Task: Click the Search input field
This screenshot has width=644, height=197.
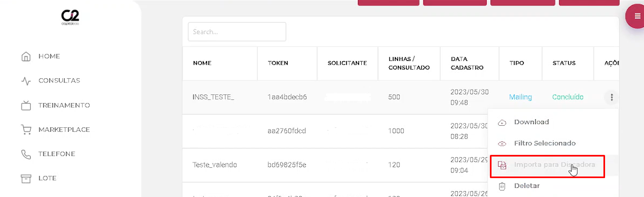Action: pyautogui.click(x=237, y=31)
